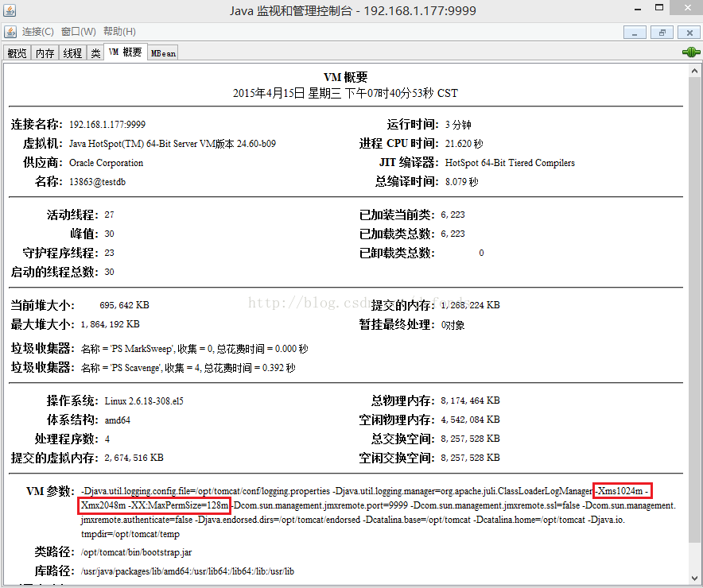703x588 pixels.
Task: Click the scrollbar down arrow
Action: point(694,578)
